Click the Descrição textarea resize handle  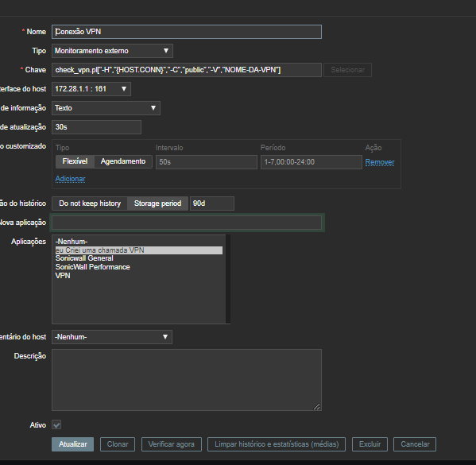(316, 406)
